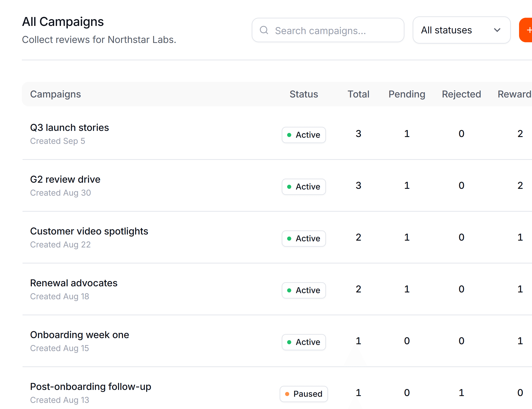This screenshot has height=409, width=532.
Task: Sort by the Total column header
Action: pos(358,94)
